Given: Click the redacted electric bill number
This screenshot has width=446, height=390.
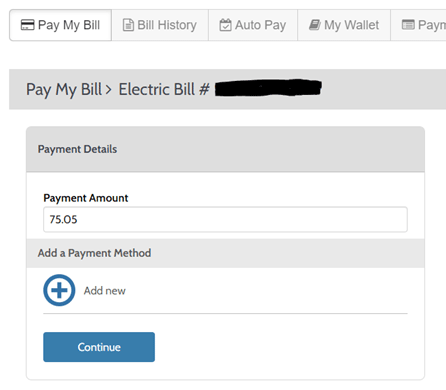Looking at the screenshot, I should 268,88.
